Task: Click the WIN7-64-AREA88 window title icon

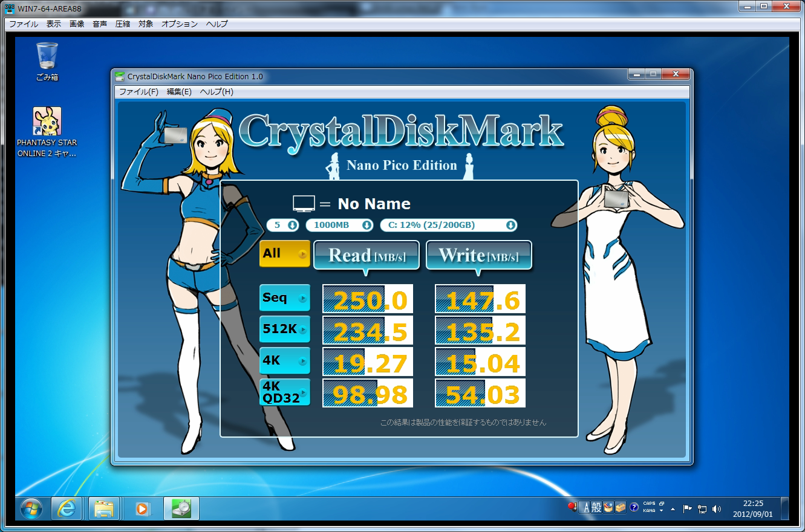Action: [x=10, y=8]
